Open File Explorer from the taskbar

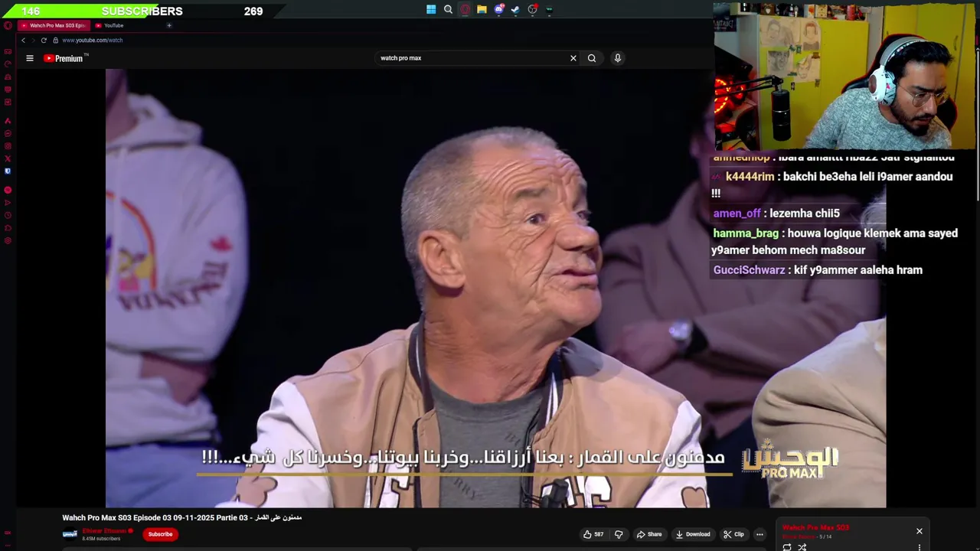pyautogui.click(x=482, y=10)
